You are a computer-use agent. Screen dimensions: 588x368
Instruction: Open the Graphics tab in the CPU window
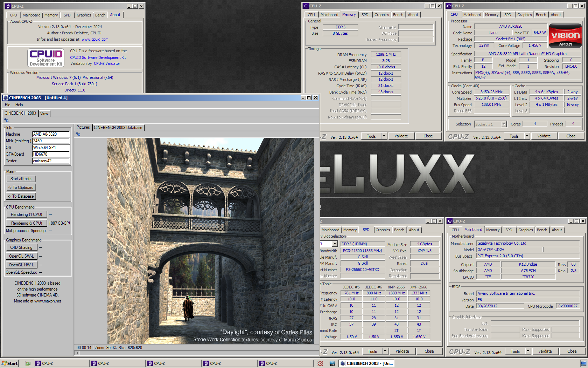[525, 15]
